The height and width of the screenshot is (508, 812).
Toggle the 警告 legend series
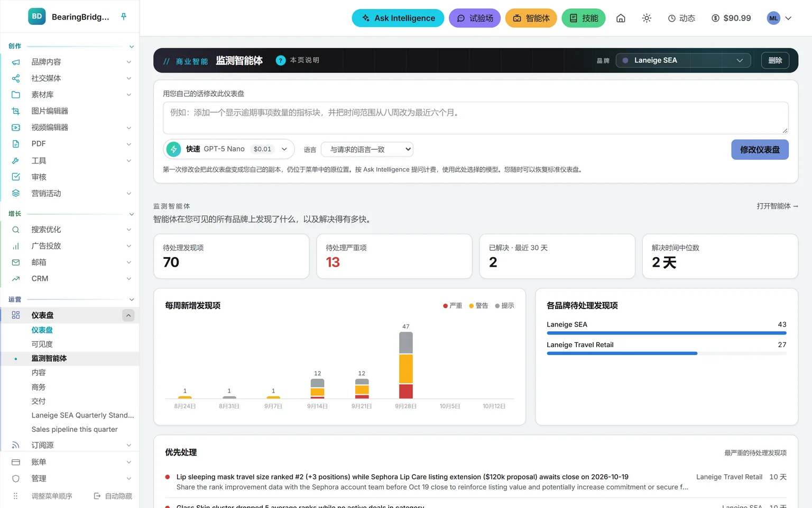(x=478, y=306)
